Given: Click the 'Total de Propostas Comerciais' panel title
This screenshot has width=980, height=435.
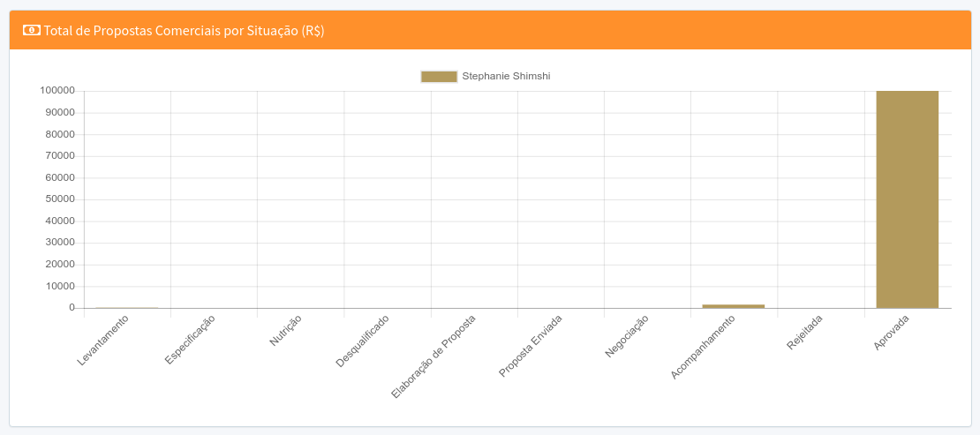Looking at the screenshot, I should tap(184, 30).
